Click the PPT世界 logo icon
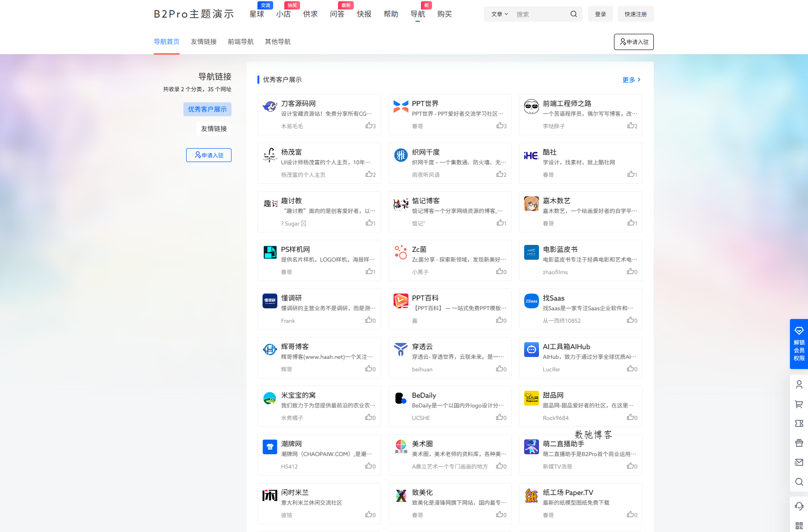This screenshot has width=808, height=532. [401, 106]
